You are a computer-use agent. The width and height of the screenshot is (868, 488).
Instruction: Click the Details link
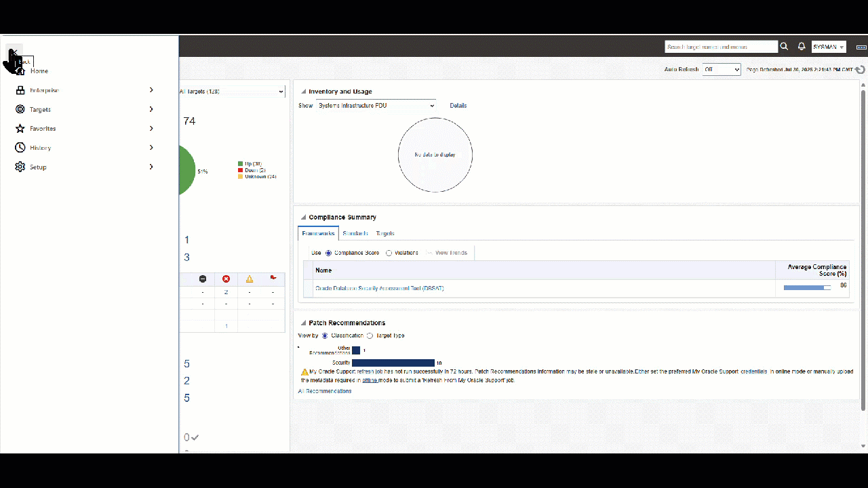(458, 106)
